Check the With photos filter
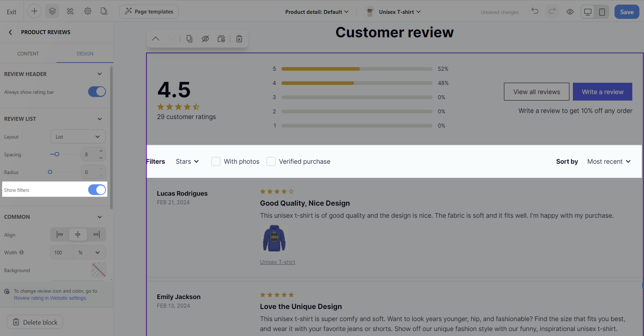 216,161
